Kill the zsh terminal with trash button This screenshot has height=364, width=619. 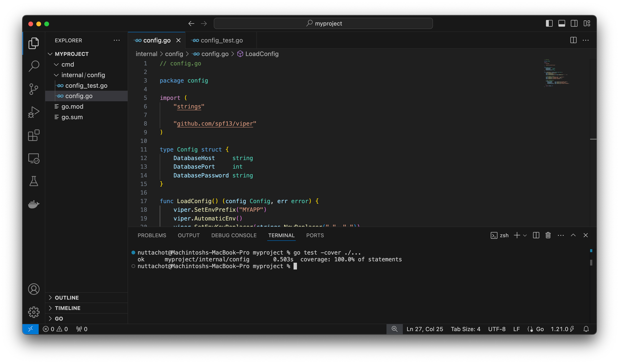[548, 235]
